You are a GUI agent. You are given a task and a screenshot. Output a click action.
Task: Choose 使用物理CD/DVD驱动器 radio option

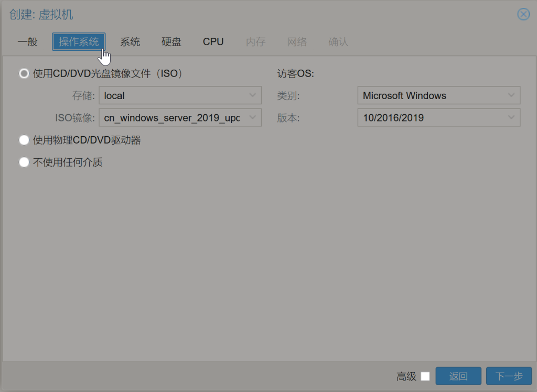[x=24, y=140]
